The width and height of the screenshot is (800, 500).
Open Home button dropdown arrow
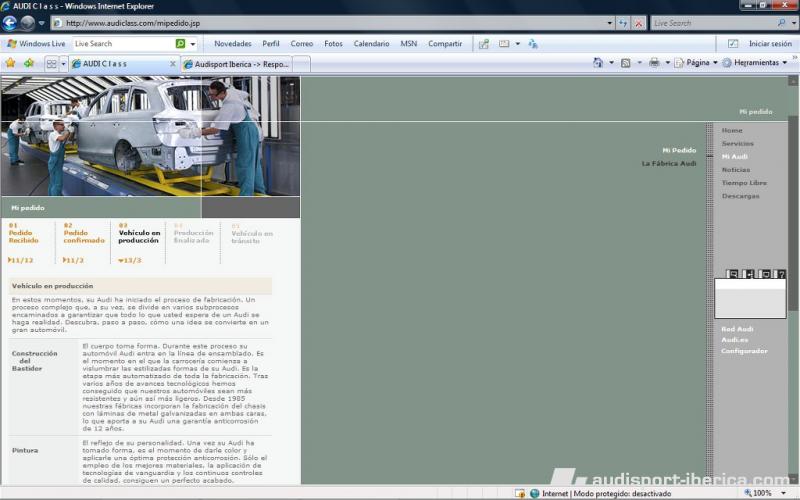(x=611, y=63)
